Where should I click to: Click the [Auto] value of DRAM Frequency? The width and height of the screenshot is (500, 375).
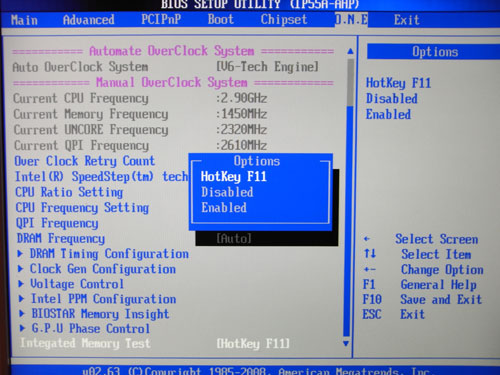point(234,238)
